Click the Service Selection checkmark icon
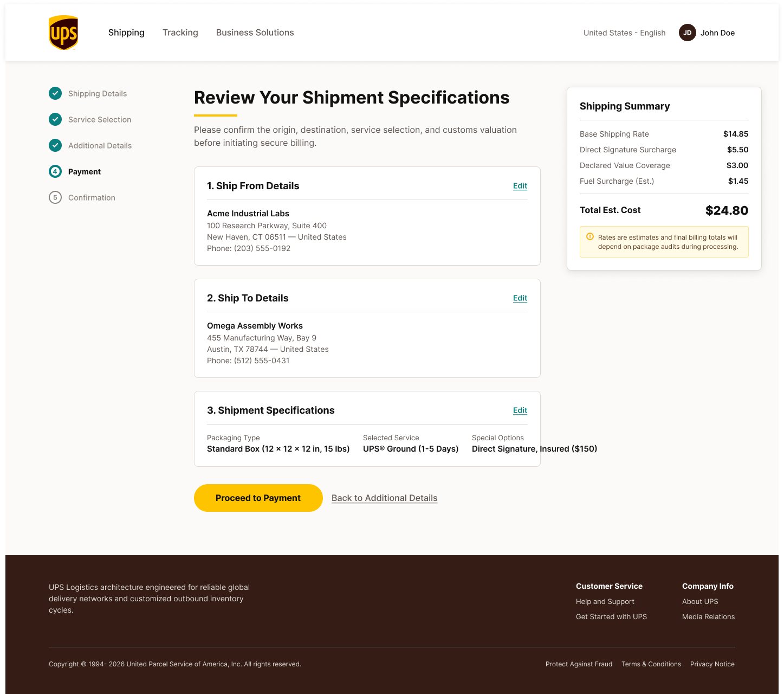 [55, 119]
